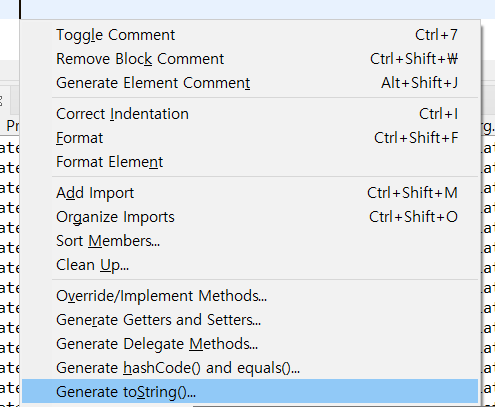Choose Remove Block Comment

click(250, 59)
